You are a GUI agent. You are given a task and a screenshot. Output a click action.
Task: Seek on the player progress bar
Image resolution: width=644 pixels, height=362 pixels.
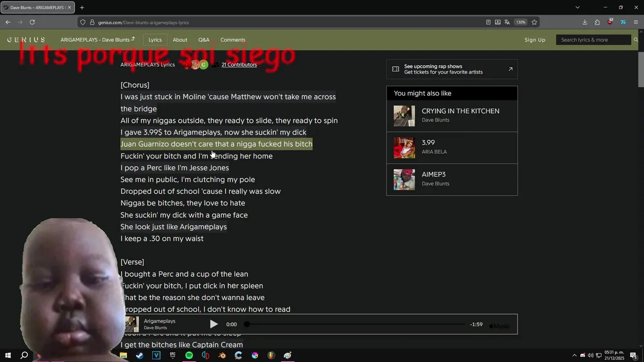click(356, 324)
